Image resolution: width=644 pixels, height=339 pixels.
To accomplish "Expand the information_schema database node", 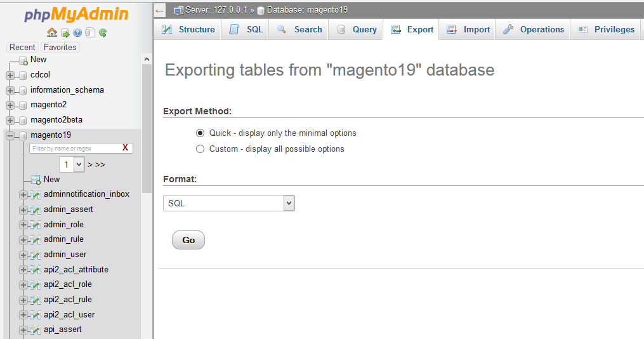I will click(10, 90).
